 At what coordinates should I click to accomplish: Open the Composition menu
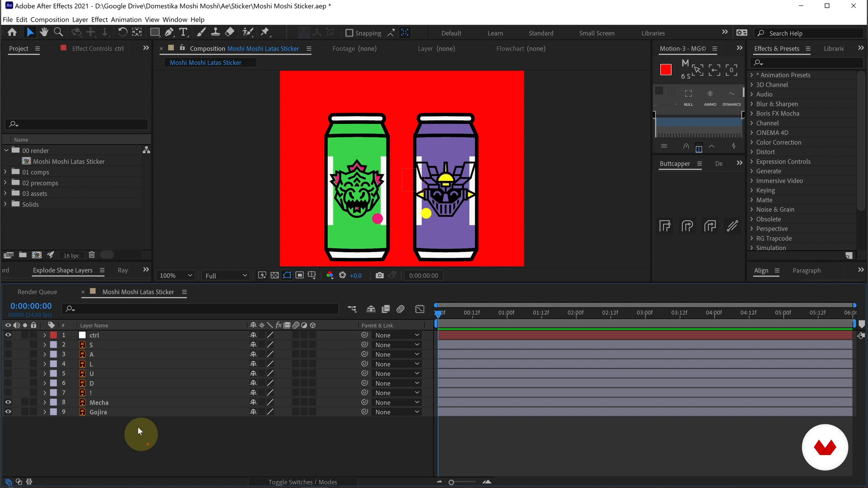point(50,19)
